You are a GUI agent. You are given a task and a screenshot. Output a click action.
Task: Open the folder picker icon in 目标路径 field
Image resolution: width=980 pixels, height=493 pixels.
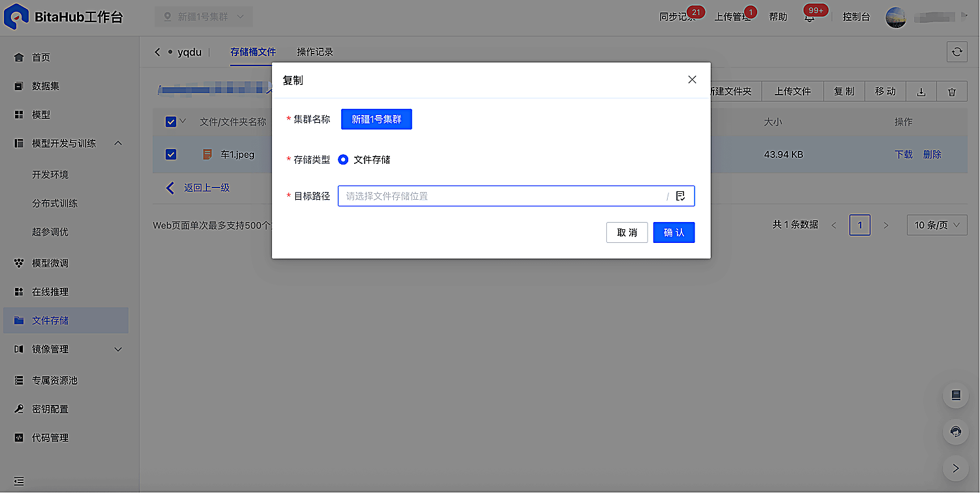tap(681, 196)
